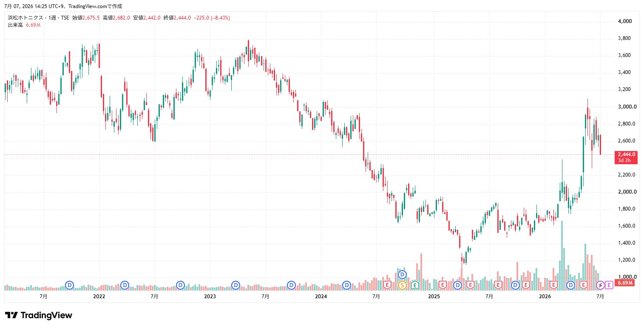The image size is (644, 328).
Task: Click the first red E marker after 7月 2024
Action: tap(387, 285)
